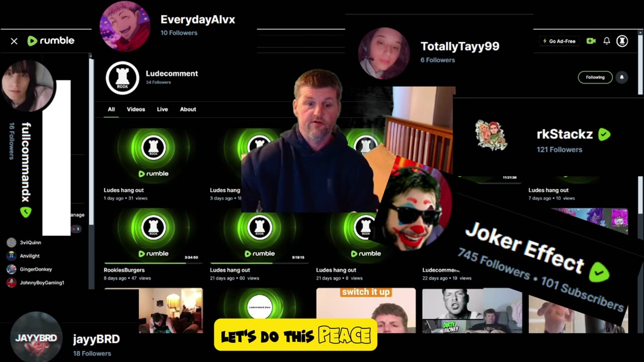The image size is (644, 362).
Task: Open the Dirty Money video thumbnail
Action: [x=472, y=310]
